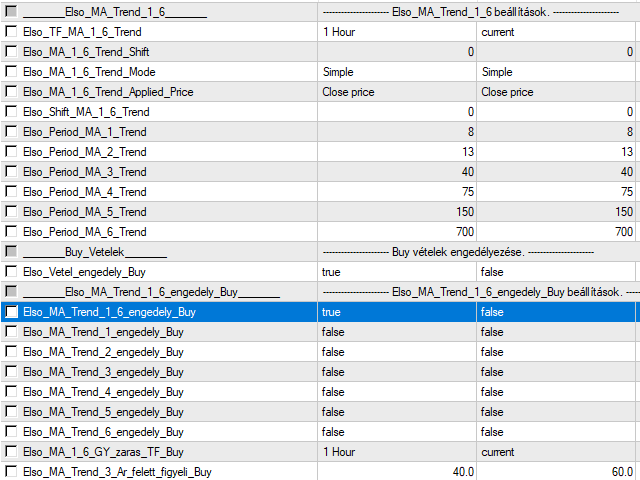This screenshot has width=640, height=480.
Task: Tick the Elso_TF_MA_1_6_Trend checkbox
Action: coord(11,31)
